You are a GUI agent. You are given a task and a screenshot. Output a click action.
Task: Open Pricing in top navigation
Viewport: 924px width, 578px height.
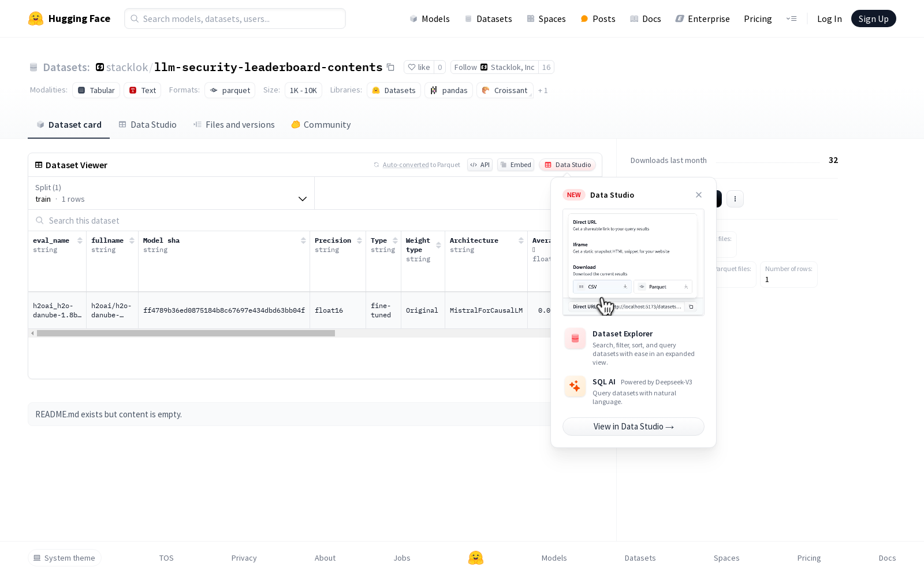[x=758, y=18]
